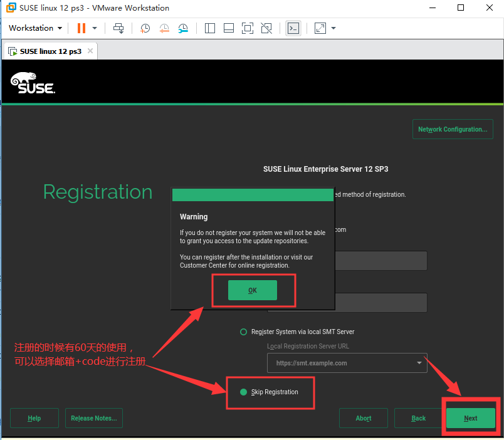Toggle the console view icon

click(293, 28)
